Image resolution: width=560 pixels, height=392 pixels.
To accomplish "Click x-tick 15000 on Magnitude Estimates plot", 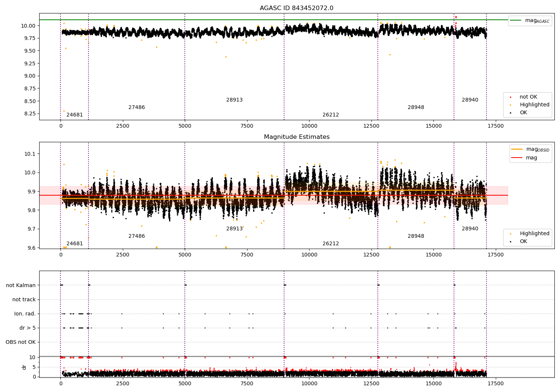I will [433, 255].
